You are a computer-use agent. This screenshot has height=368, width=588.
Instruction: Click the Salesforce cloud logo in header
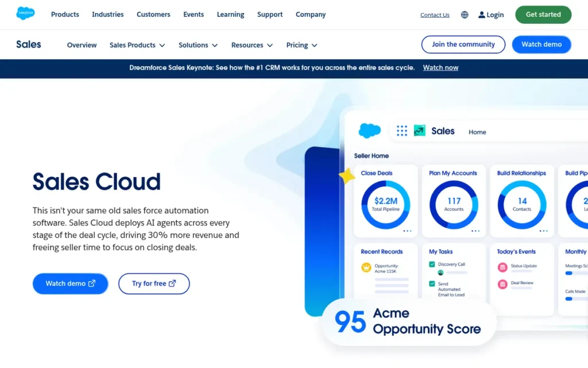tap(25, 14)
